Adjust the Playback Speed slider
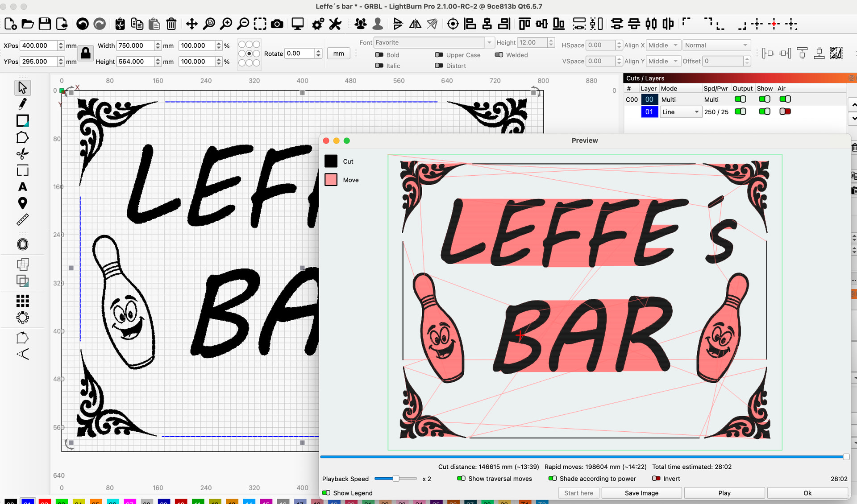The height and width of the screenshot is (504, 857). tap(396, 479)
